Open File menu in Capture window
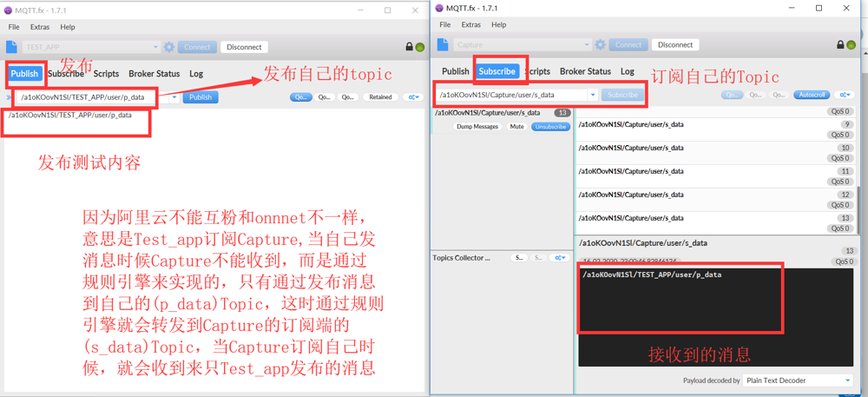This screenshot has width=868, height=397. pos(445,24)
